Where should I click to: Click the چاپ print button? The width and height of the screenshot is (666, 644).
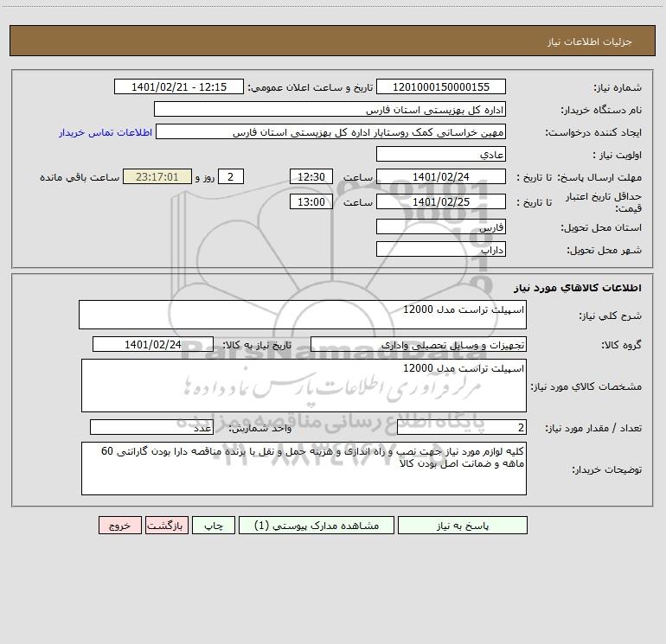tap(214, 525)
